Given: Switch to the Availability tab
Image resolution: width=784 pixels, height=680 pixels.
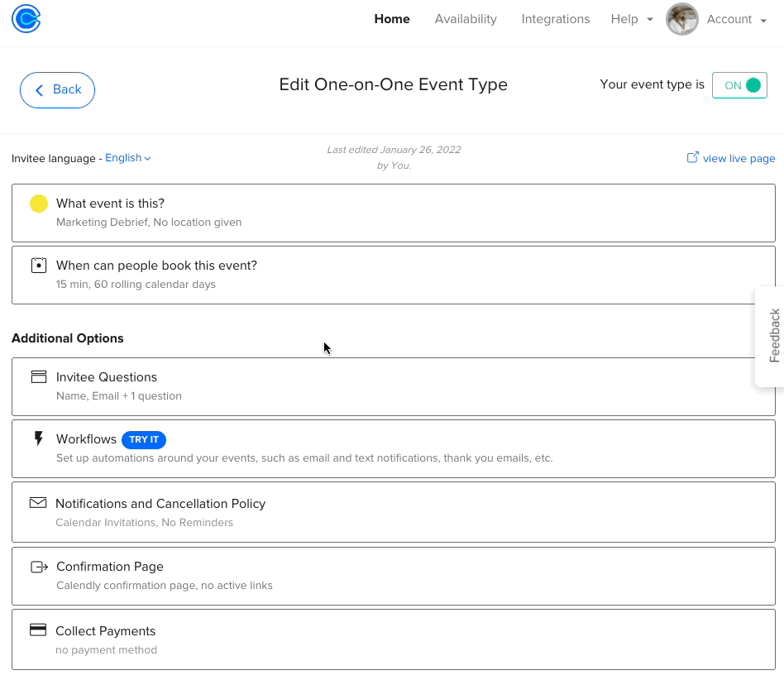Looking at the screenshot, I should click(466, 18).
